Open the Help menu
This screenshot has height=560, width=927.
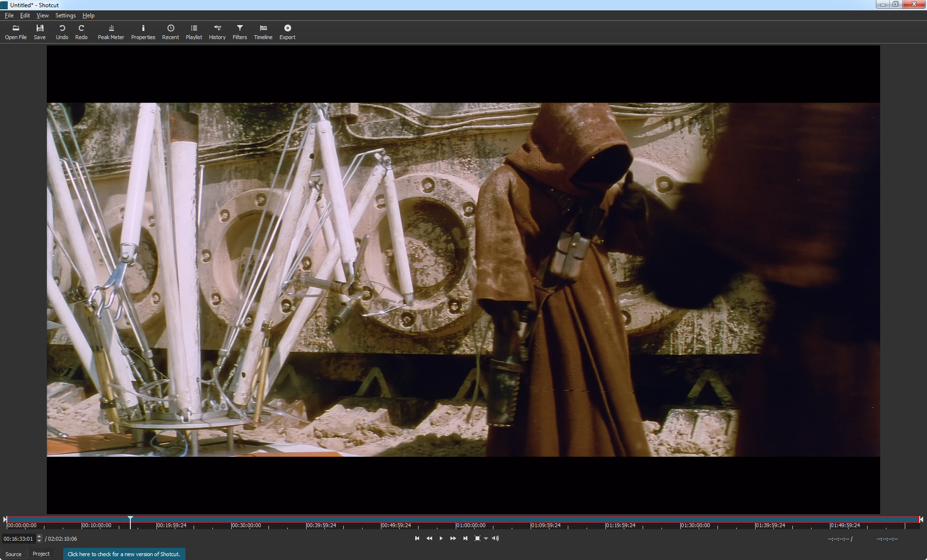point(88,15)
